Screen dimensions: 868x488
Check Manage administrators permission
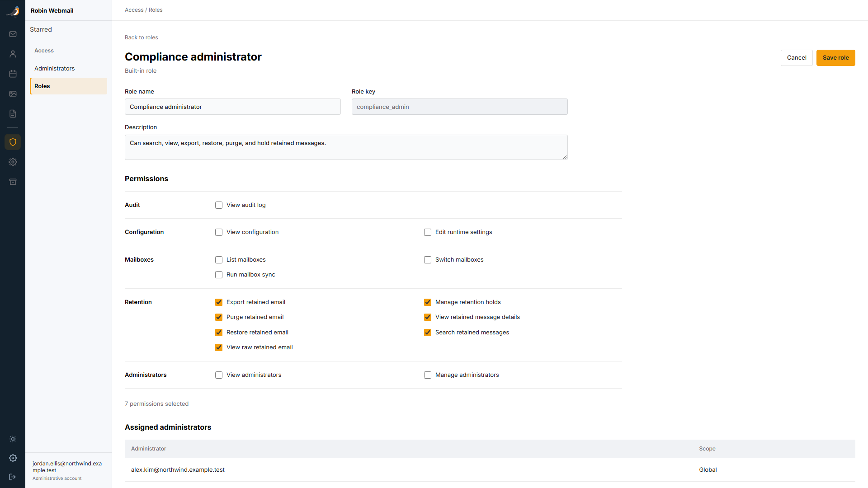[428, 375]
